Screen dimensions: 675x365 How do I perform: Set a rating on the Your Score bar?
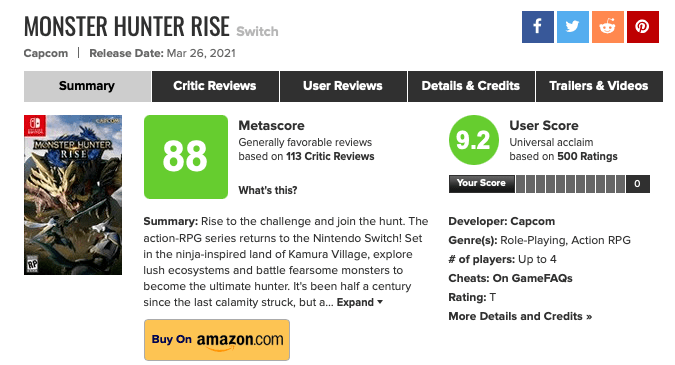[570, 184]
